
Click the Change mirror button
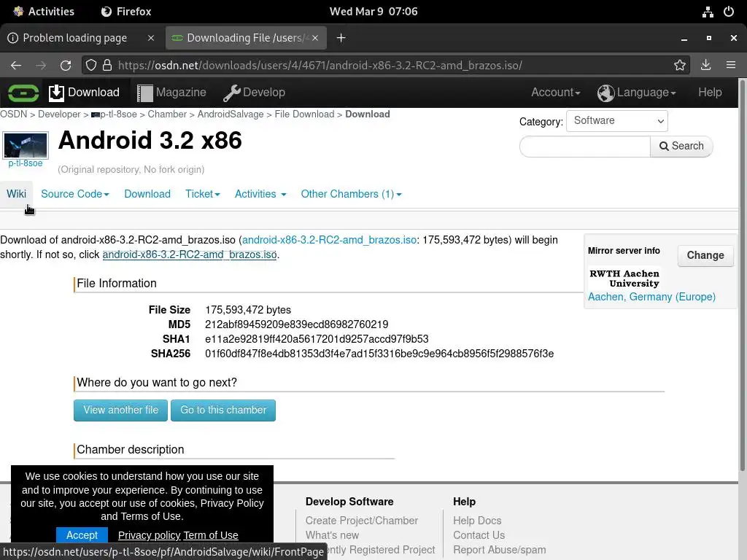click(705, 256)
